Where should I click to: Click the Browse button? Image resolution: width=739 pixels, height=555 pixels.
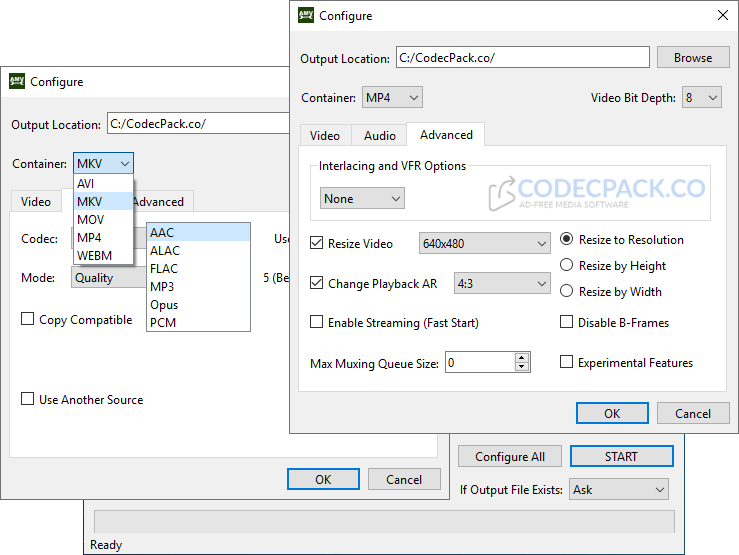pyautogui.click(x=693, y=57)
